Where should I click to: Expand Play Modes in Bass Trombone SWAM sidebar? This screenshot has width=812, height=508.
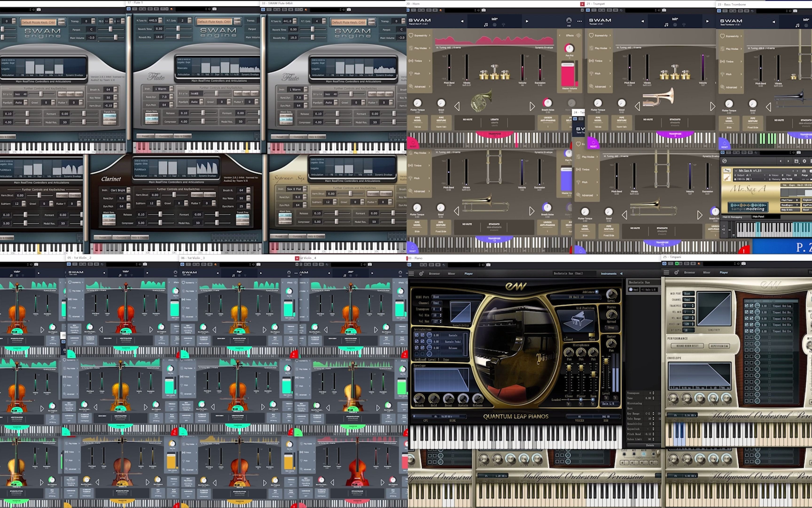point(731,49)
